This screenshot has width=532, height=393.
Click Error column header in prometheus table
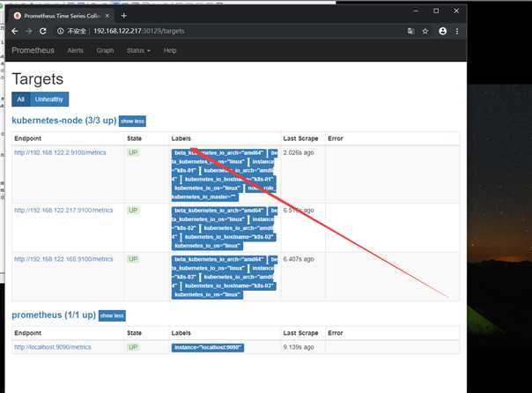[x=336, y=333]
